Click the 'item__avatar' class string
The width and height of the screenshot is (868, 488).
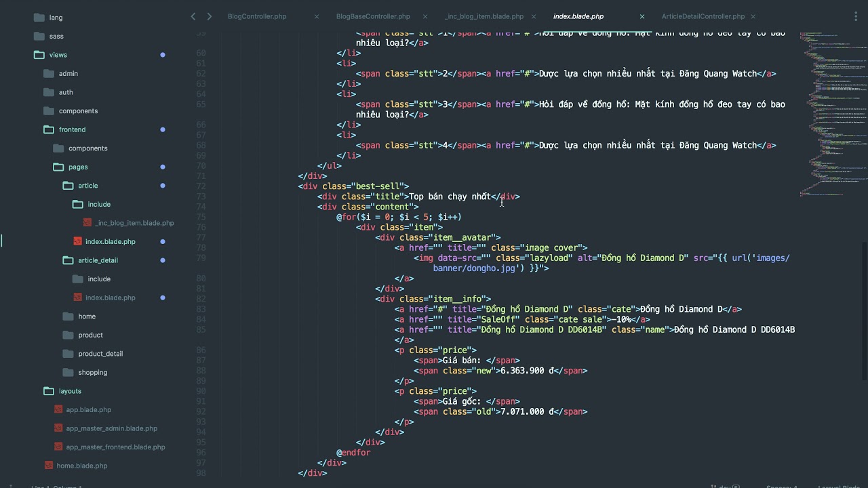(465, 237)
